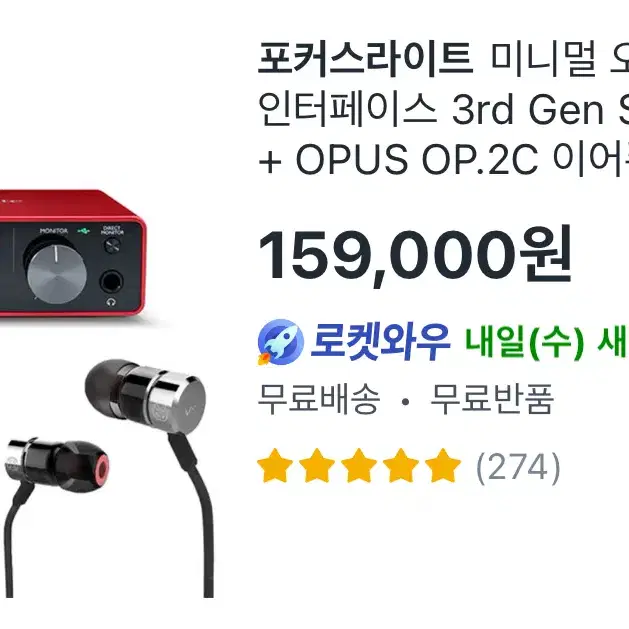This screenshot has width=629, height=629.
Task: Click the headphone symbol under the jack
Action: pos(112,302)
